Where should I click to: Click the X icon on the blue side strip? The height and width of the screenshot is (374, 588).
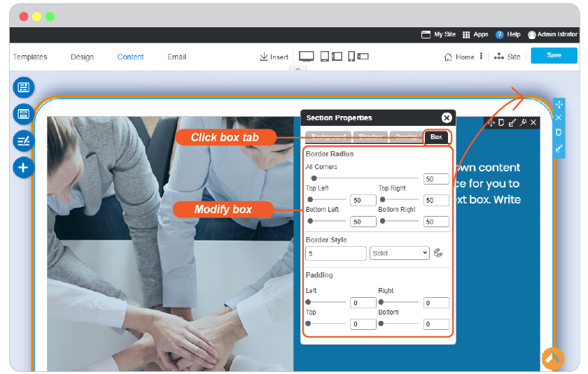coord(559,117)
